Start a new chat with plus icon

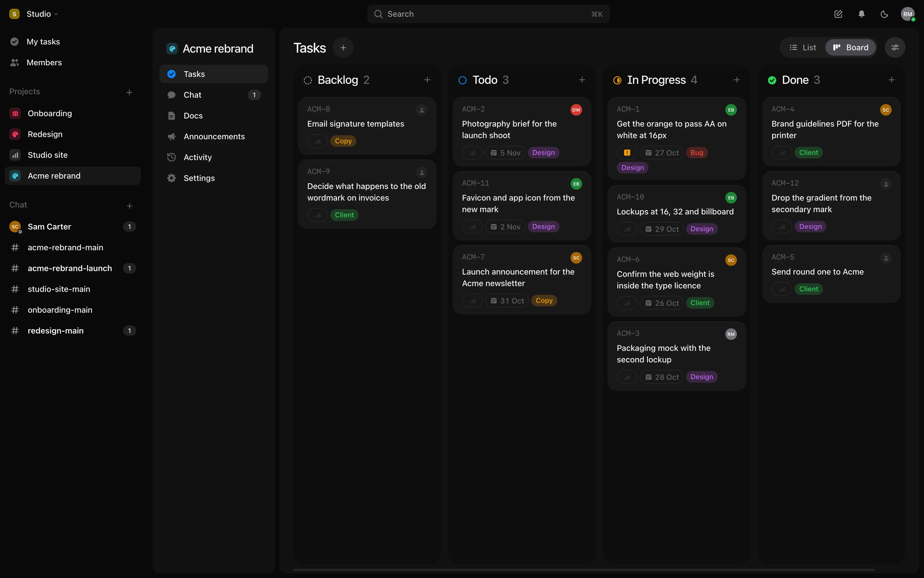click(129, 206)
